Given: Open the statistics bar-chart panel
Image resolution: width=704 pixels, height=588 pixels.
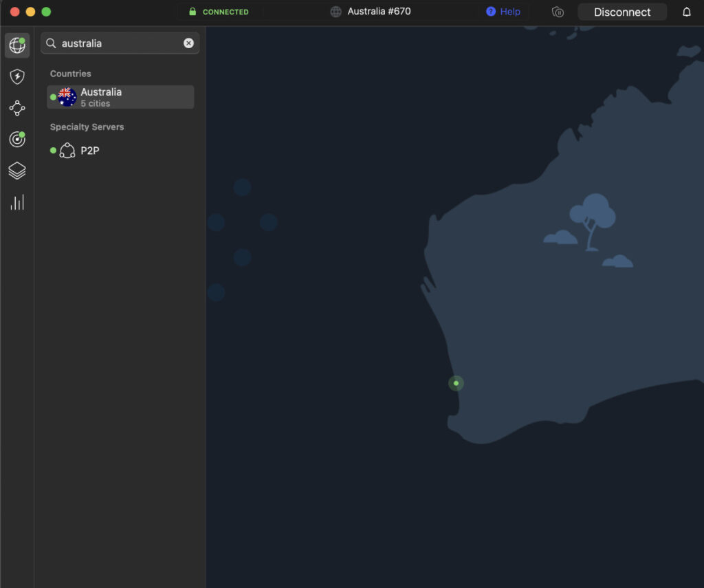Looking at the screenshot, I should coord(17,202).
